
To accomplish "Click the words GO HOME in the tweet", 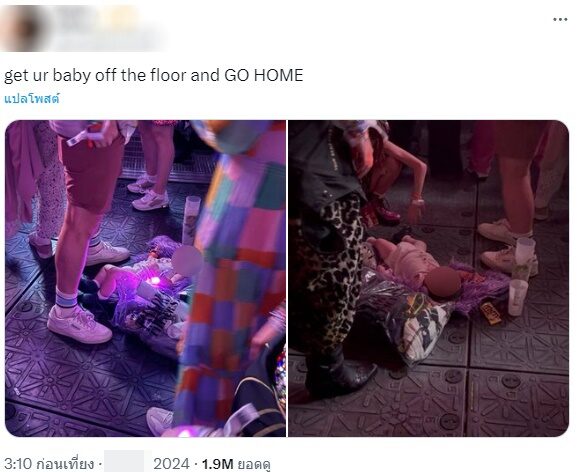I will point(263,75).
